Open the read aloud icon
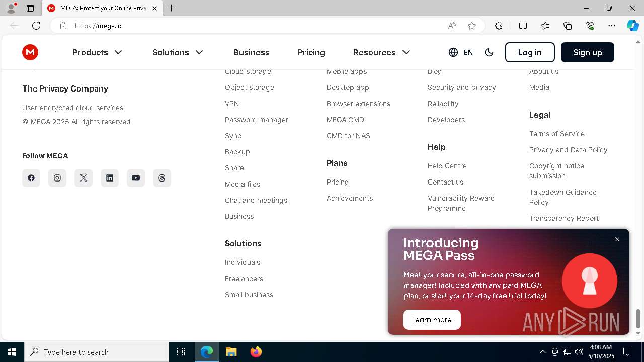Viewport: 644px width, 362px height. (452, 26)
